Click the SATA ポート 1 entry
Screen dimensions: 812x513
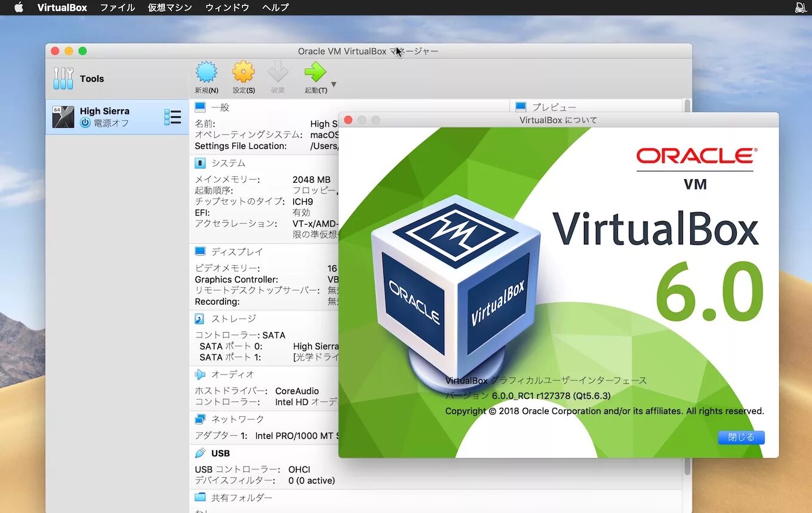[x=269, y=357]
